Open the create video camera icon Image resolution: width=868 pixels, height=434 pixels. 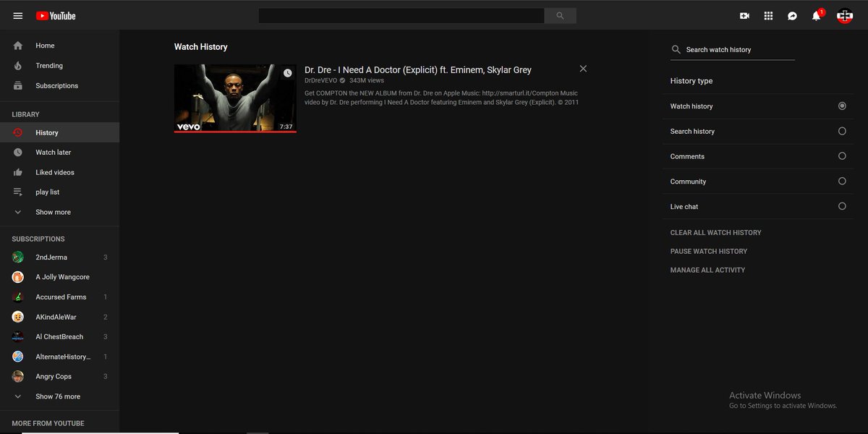point(744,16)
